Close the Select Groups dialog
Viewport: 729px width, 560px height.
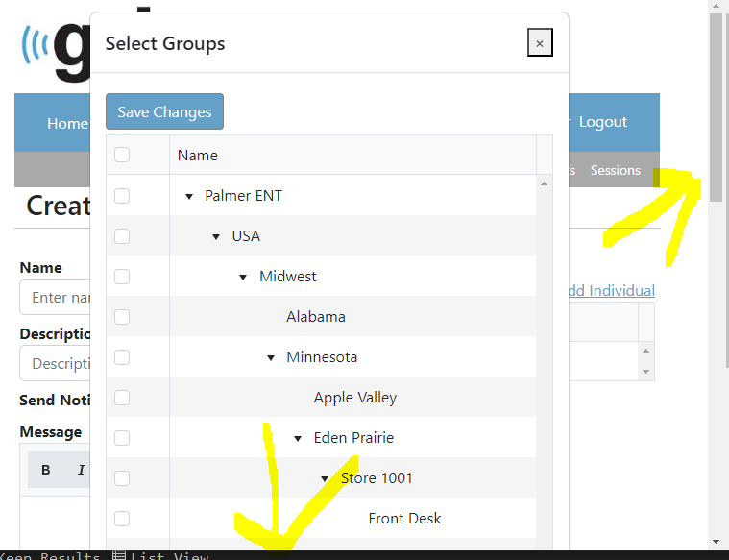point(540,43)
